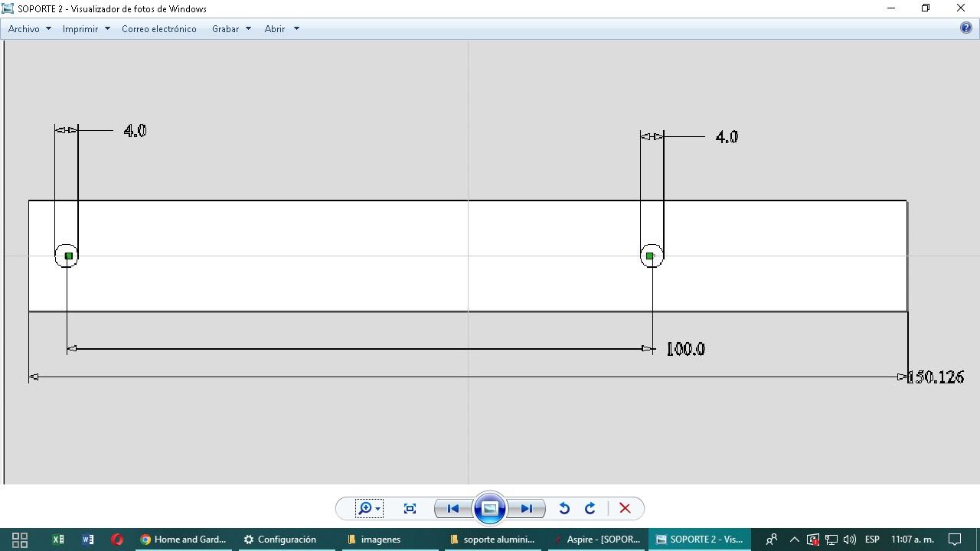Expand the Grabar dropdown arrow
This screenshot has height=551, width=980.
(x=248, y=28)
